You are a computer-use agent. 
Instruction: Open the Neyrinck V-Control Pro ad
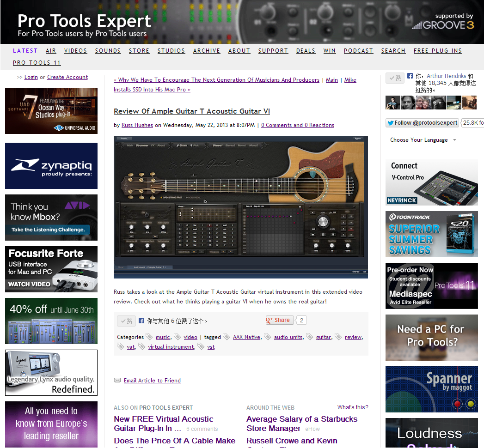[431, 182]
